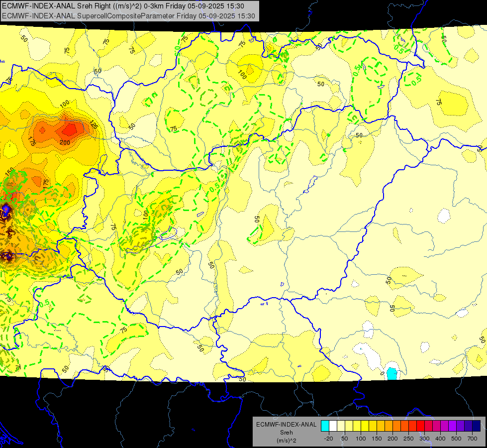Click the 'Sreh' label in the legend

coord(286,433)
